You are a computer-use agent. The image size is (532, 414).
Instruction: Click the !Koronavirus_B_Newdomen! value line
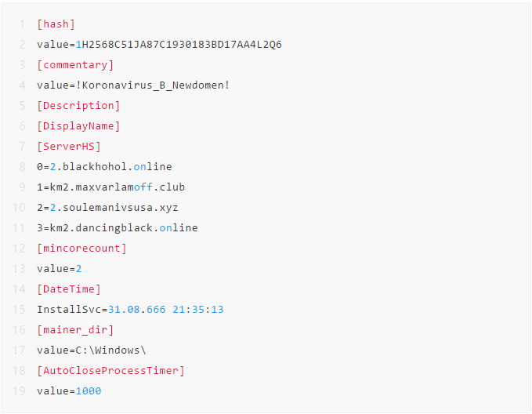tap(133, 85)
